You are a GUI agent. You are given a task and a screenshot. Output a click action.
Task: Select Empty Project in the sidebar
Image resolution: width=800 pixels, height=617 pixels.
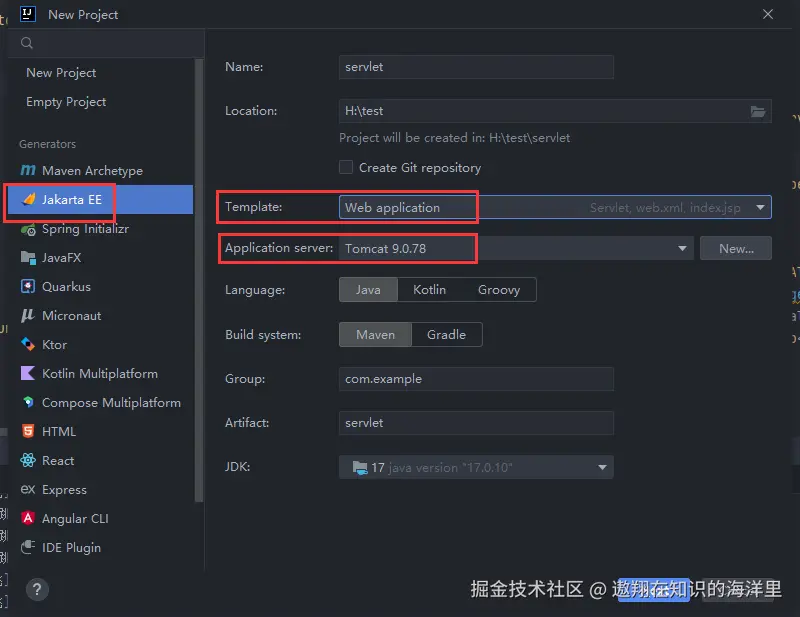(66, 102)
